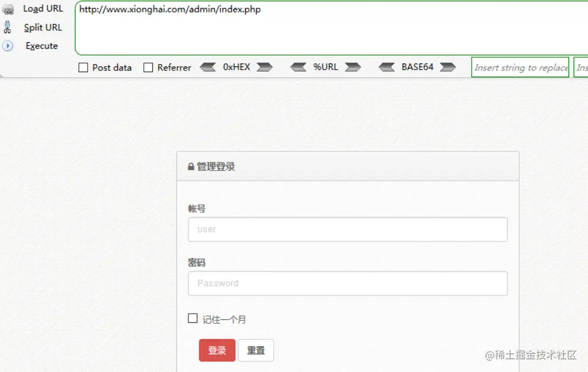
Task: Click the left arrow beside 0xHEX
Action: (208, 67)
